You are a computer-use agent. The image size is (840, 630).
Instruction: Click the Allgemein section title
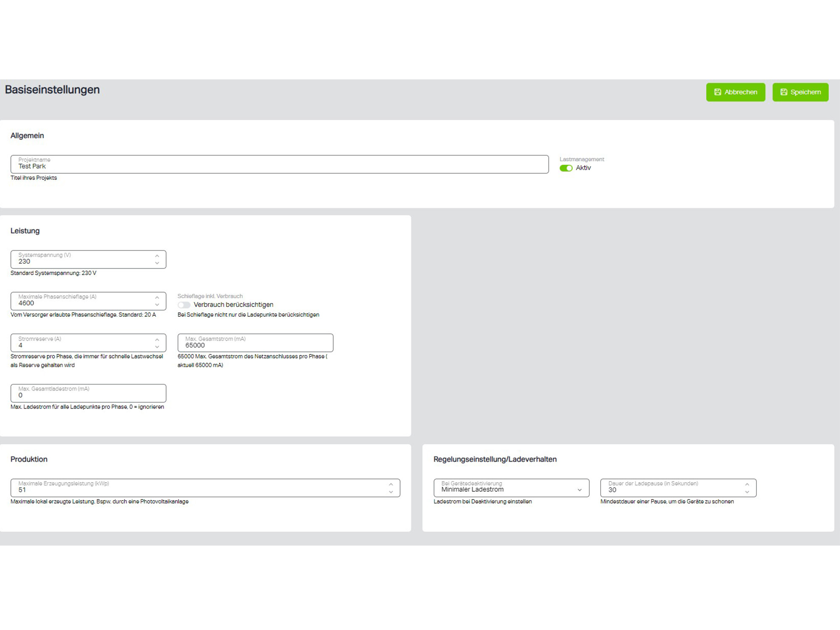tap(27, 136)
